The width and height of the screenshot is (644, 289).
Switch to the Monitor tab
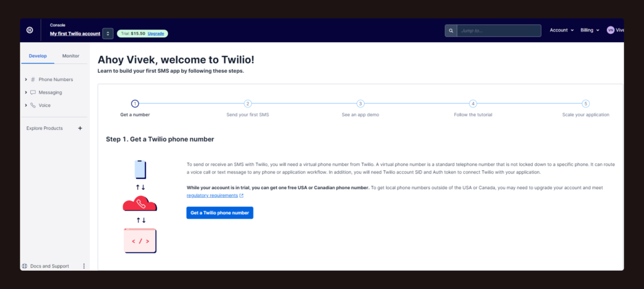click(x=70, y=56)
